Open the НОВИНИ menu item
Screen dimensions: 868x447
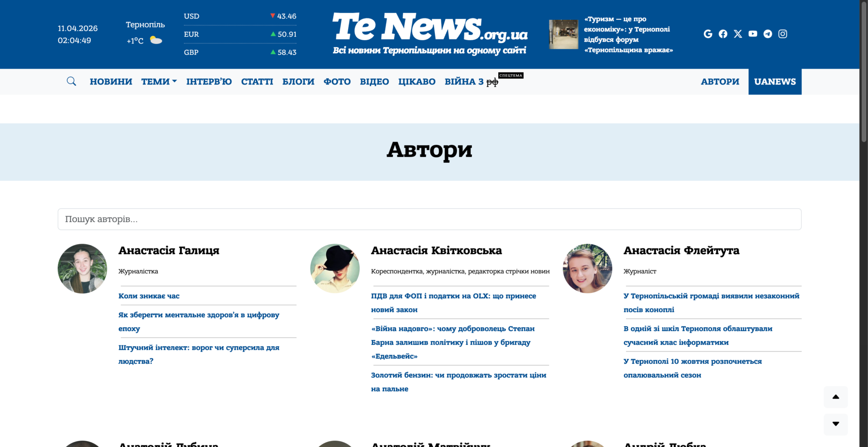coord(111,82)
